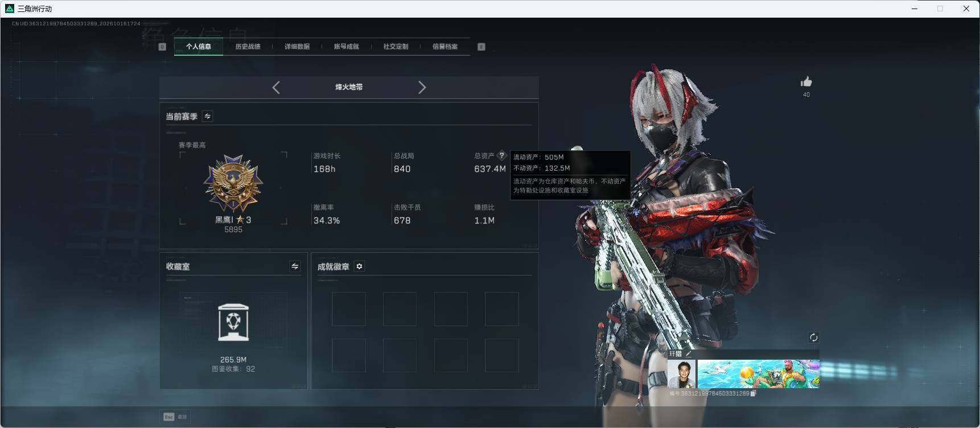This screenshot has width=980, height=428.
Task: Click the next-tab key icon right of 信誉档案
Action: 481,47
